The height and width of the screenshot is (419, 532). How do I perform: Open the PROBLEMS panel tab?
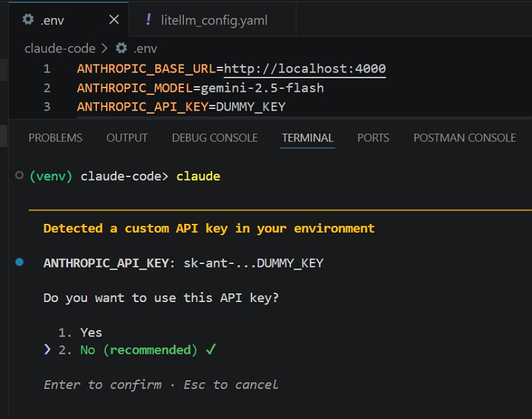click(55, 138)
